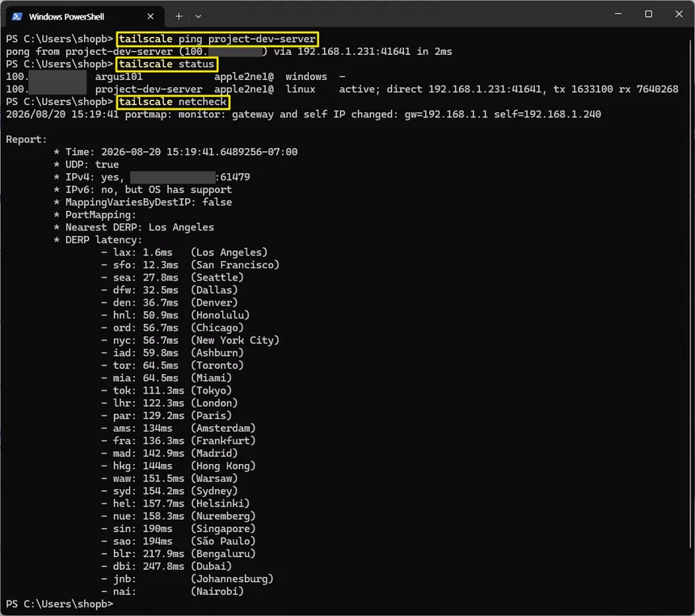
Task: Click the 'jnb:' Johannesburg row
Action: (x=187, y=579)
